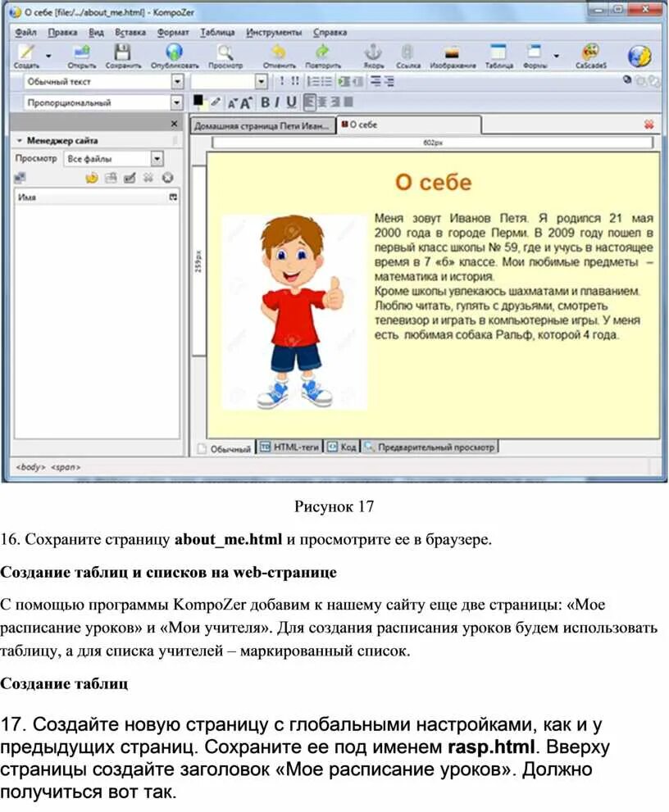Screen dimensions: 669x812
Task: Open the Файл menu
Action: click(x=25, y=32)
